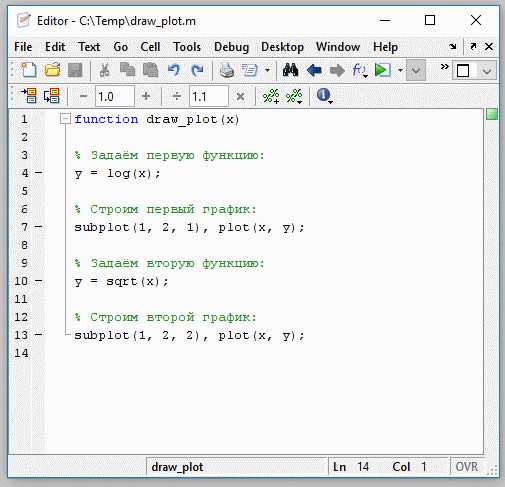
Task: Open the Debug menu
Action: tap(231, 47)
